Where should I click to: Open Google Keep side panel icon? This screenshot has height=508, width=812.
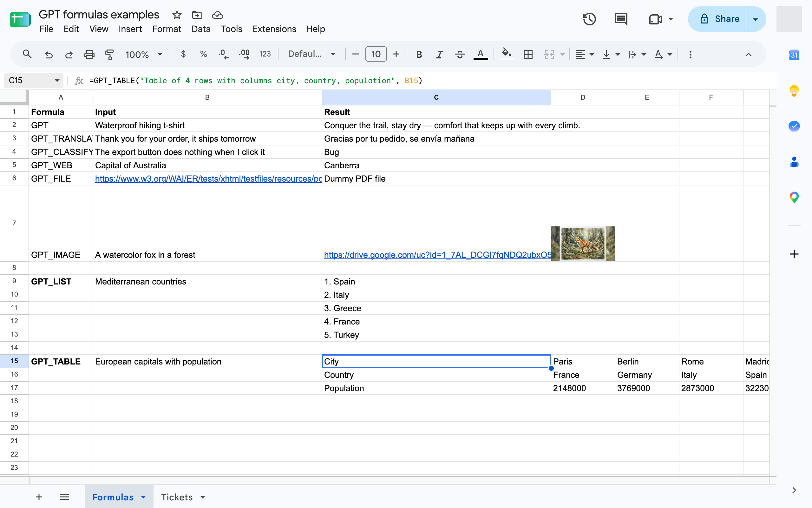[x=794, y=91]
